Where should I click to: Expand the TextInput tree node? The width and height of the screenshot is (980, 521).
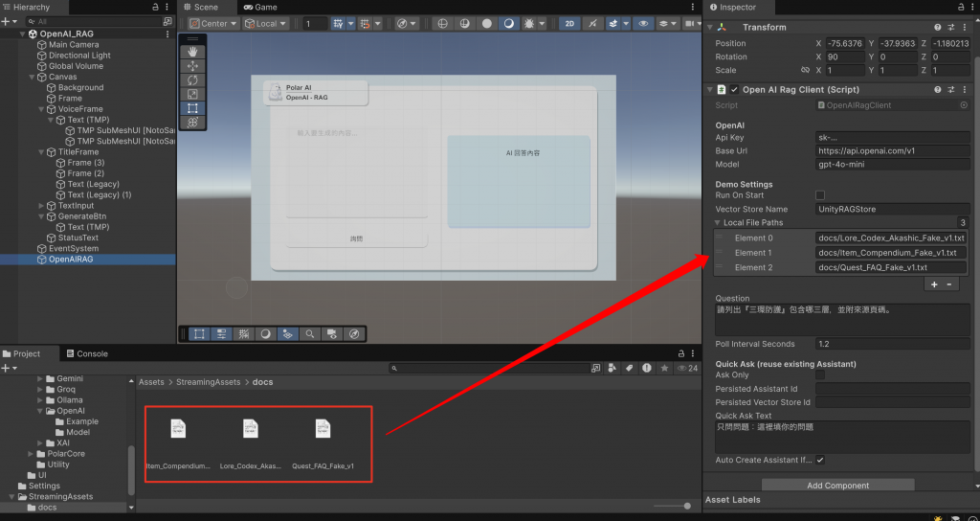click(41, 206)
